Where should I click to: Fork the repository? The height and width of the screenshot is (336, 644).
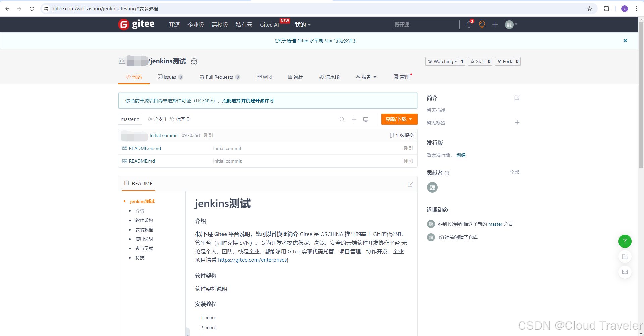pos(504,61)
